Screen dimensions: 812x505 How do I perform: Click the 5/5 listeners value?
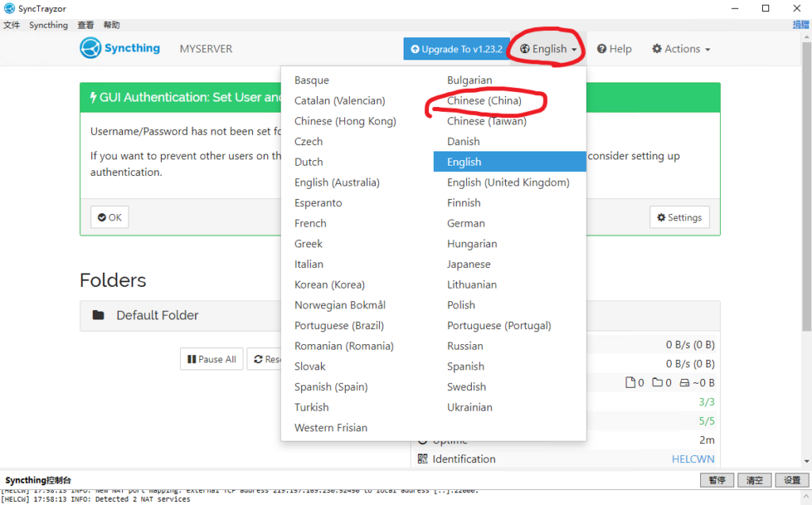[707, 421]
